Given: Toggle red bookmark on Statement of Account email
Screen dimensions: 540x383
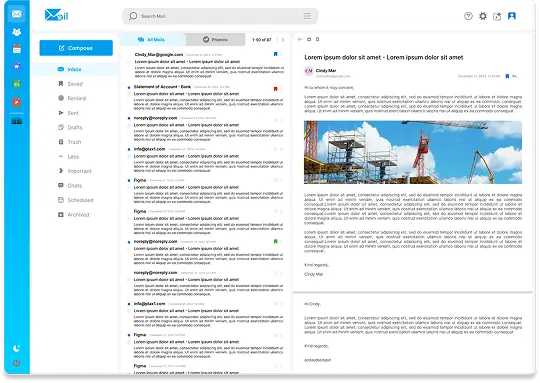Looking at the screenshot, I should click(x=275, y=89).
